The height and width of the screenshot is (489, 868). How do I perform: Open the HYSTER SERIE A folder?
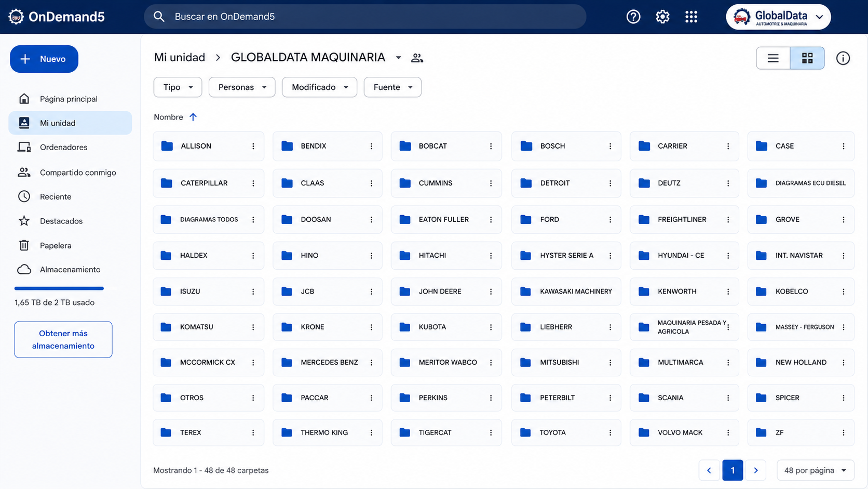[x=566, y=255]
